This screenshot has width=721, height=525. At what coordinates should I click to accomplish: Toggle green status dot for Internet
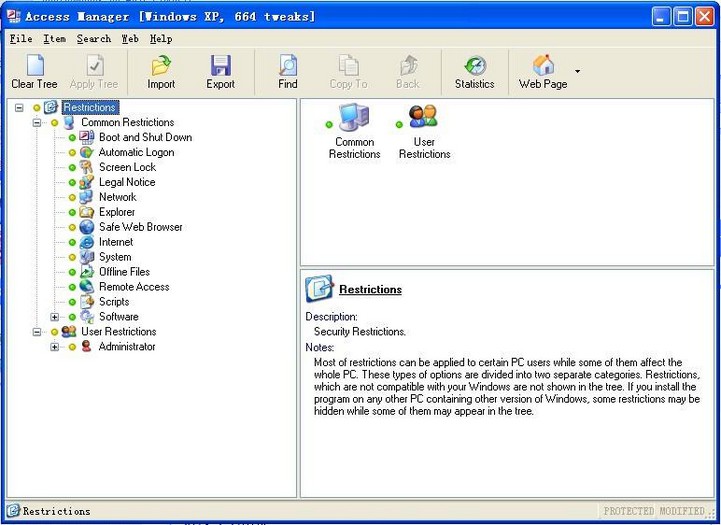tap(72, 242)
